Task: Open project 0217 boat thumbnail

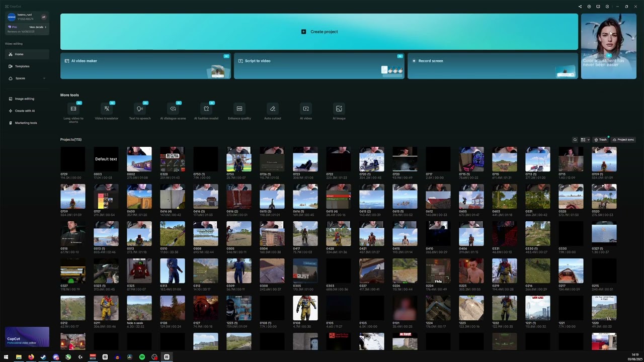Action: click(x=571, y=271)
